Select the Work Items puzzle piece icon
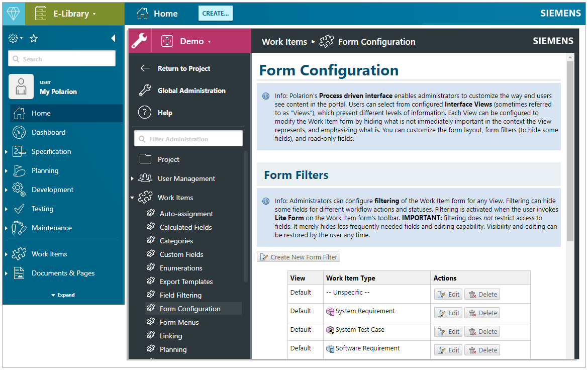 19,254
